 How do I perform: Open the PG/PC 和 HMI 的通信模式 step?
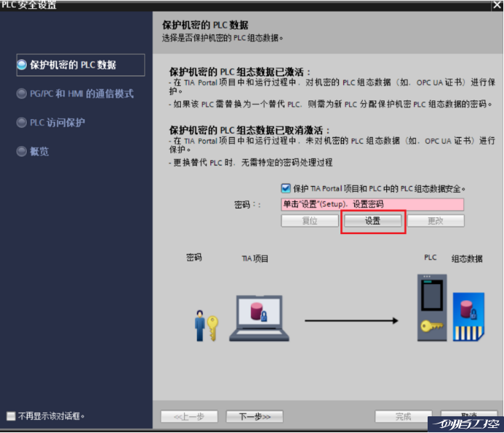coord(81,94)
